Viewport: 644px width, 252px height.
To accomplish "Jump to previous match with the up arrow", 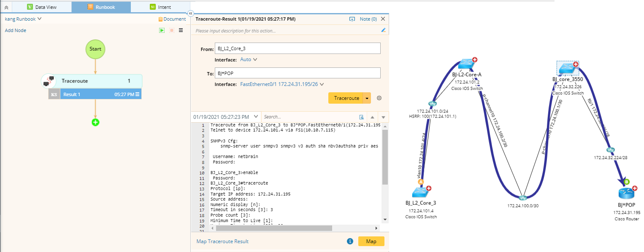I will tap(372, 117).
